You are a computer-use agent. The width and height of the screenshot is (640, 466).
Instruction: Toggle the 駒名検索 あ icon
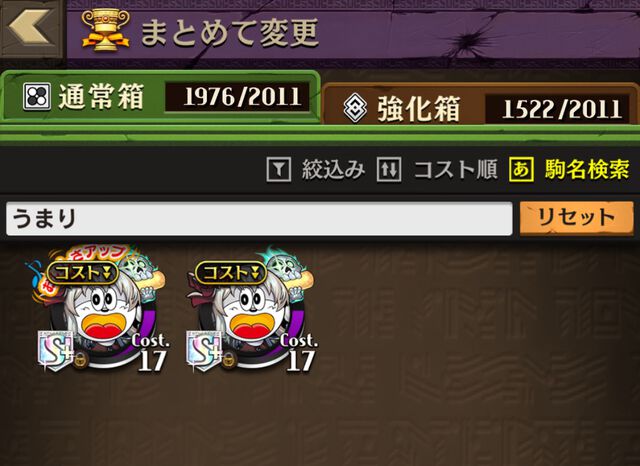[521, 169]
